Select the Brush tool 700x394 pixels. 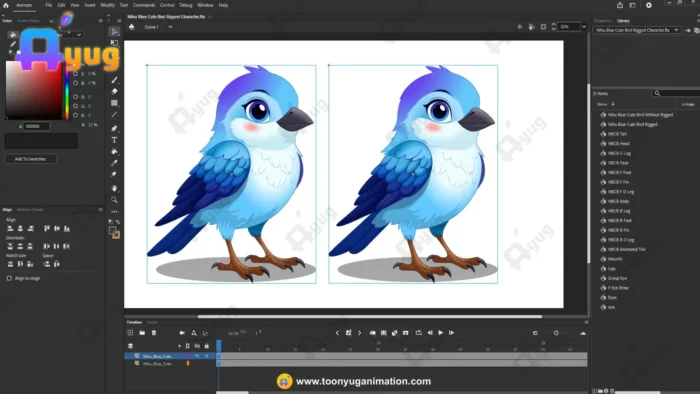click(x=114, y=79)
